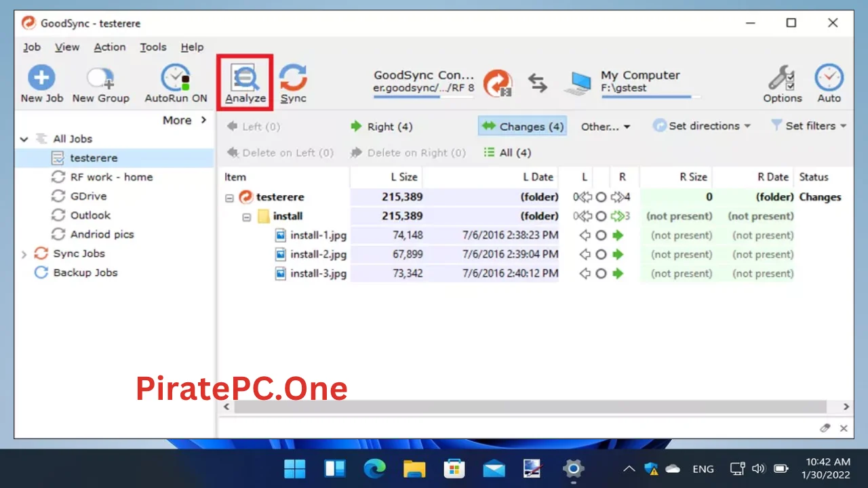
Task: Open the Set filters dropdown
Action: coord(808,126)
